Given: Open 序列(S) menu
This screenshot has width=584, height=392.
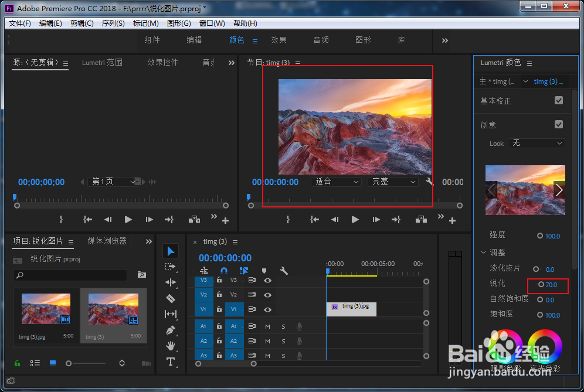Looking at the screenshot, I should (113, 23).
